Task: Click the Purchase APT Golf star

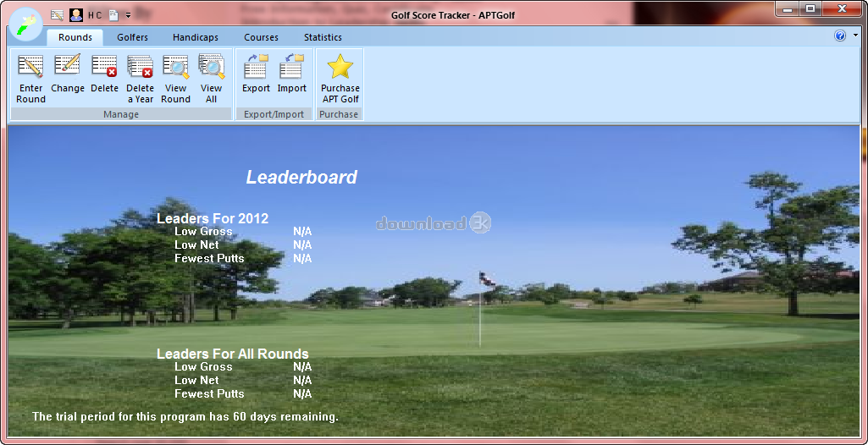Action: click(x=340, y=68)
